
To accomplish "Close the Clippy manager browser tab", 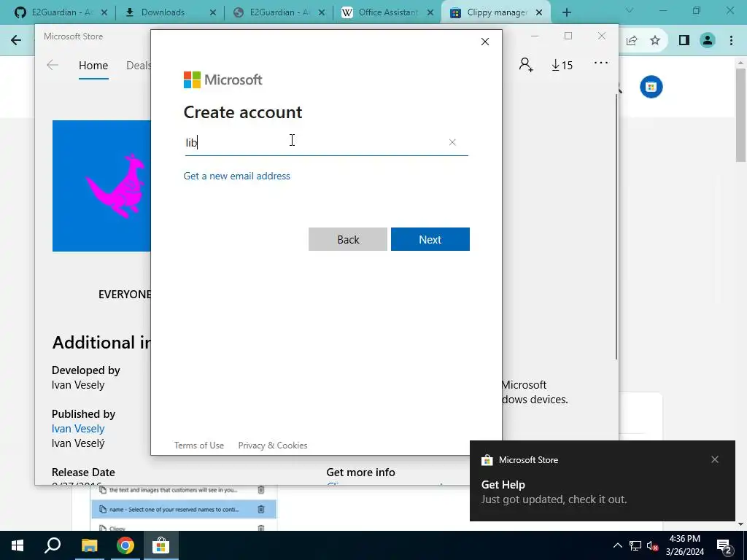I will pos(539,13).
